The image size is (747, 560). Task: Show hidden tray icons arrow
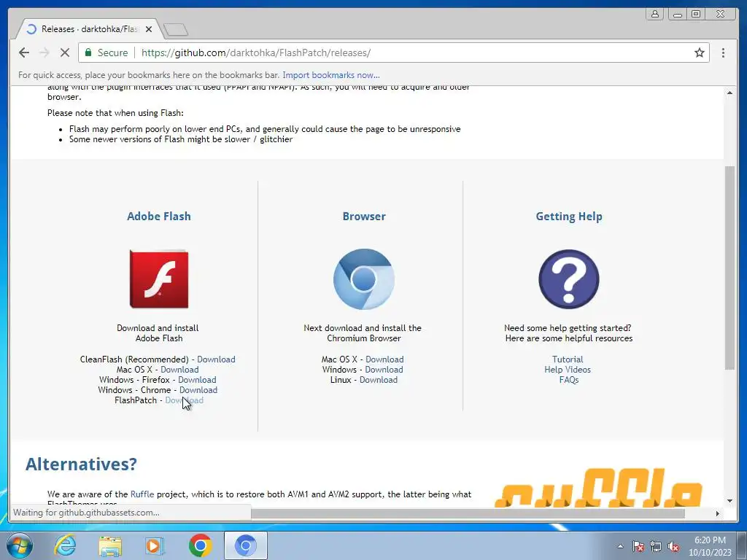point(620,546)
